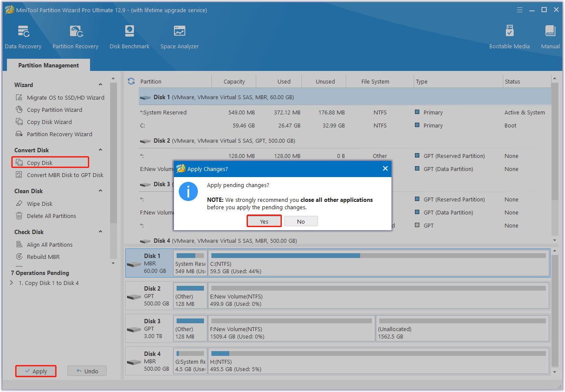Image resolution: width=565 pixels, height=392 pixels.
Task: Click the Disk 1 drive icon in disk map
Action: [x=134, y=264]
